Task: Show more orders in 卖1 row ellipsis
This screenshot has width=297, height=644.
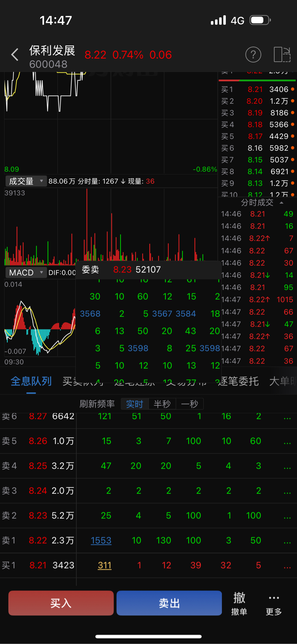Action: [x=287, y=542]
